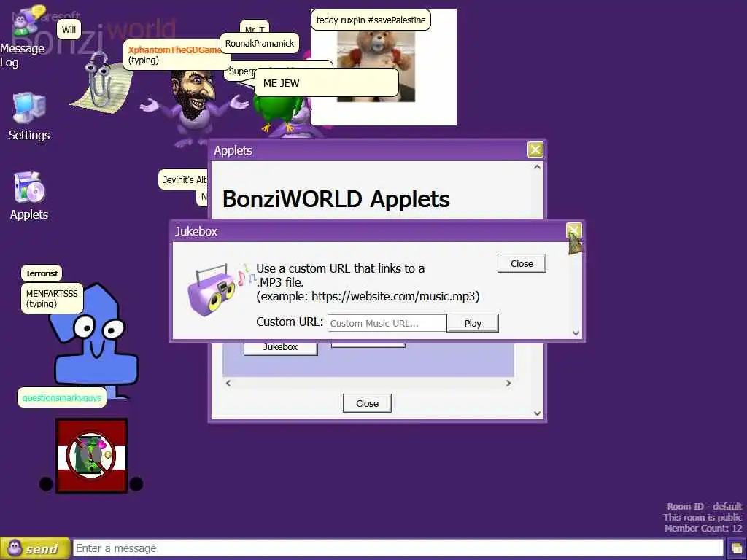747x560 pixels.
Task: Close the Jukebox window with X
Action: pos(573,231)
